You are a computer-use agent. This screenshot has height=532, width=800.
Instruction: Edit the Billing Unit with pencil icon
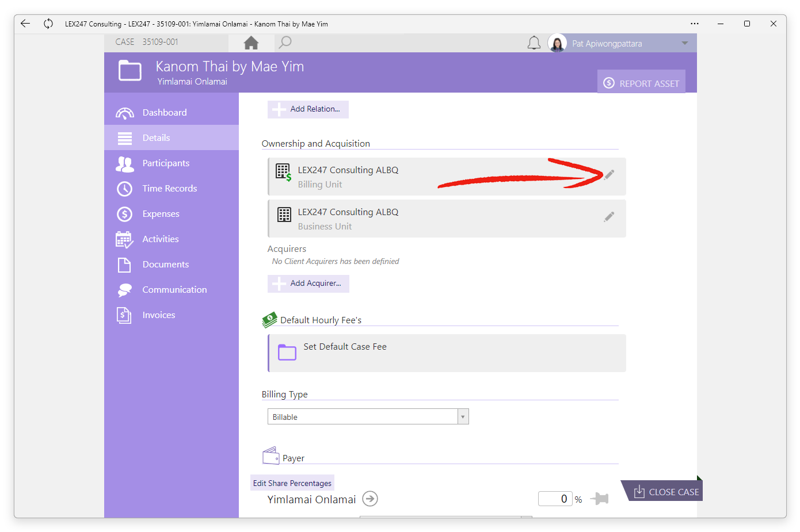(609, 175)
